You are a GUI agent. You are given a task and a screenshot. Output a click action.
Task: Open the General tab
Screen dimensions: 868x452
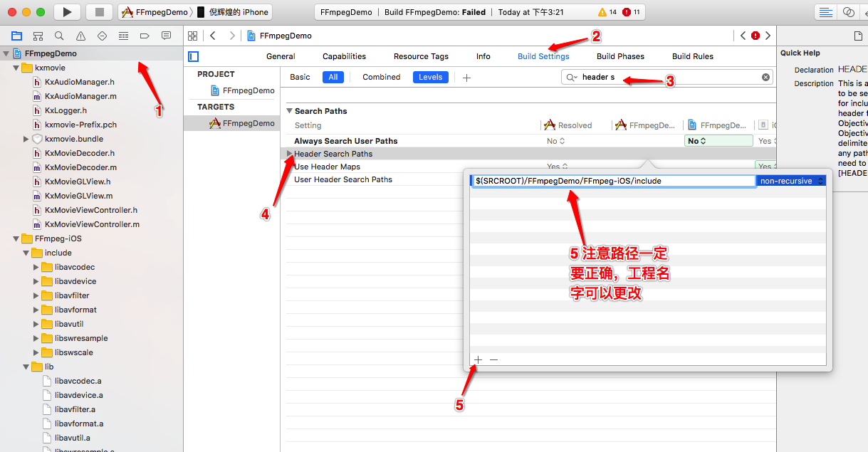pos(281,56)
